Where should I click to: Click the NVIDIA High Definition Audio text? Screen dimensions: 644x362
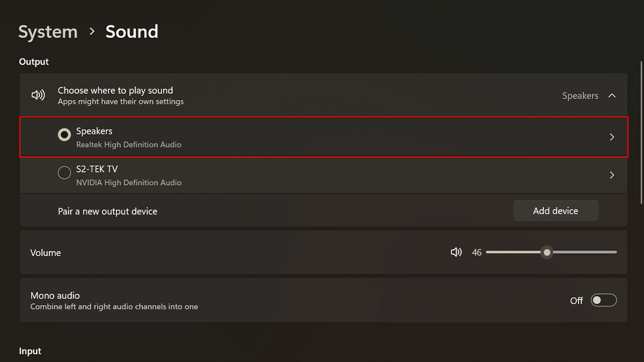pyautogui.click(x=129, y=183)
